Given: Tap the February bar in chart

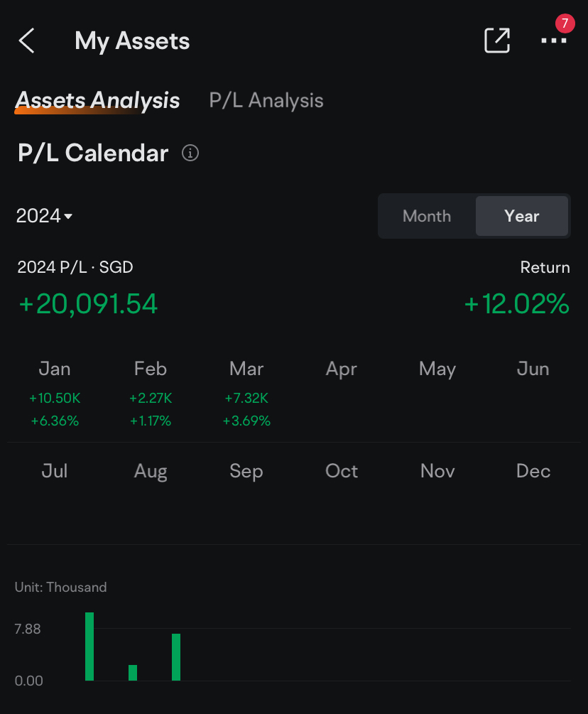Looking at the screenshot, I should 133,672.
